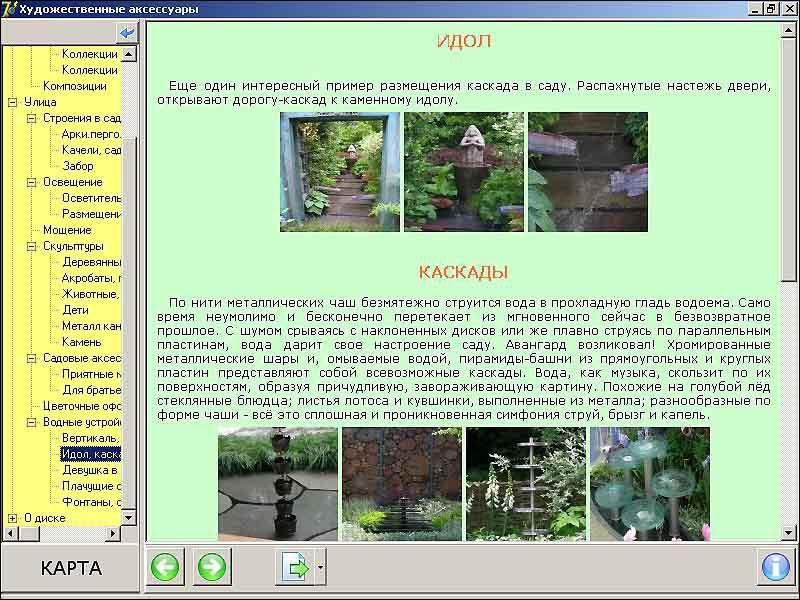Open the Камень tree item
The height and width of the screenshot is (600, 800).
pyautogui.click(x=82, y=342)
